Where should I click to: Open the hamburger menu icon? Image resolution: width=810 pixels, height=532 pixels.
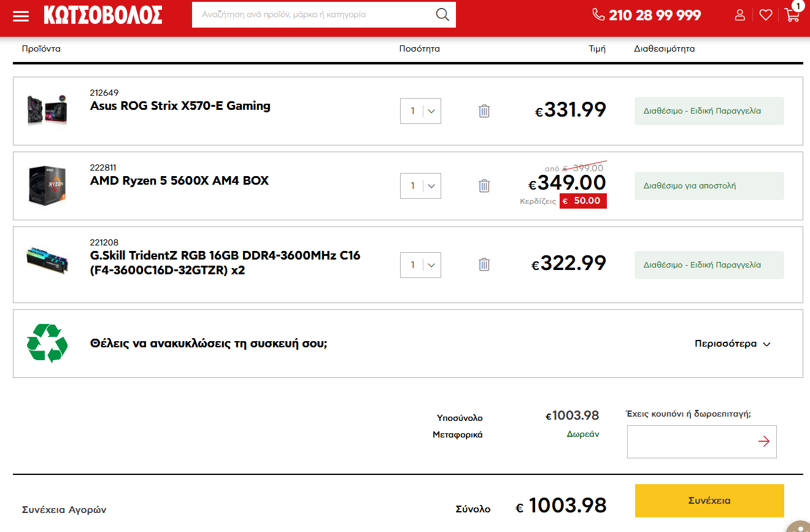coord(21,15)
